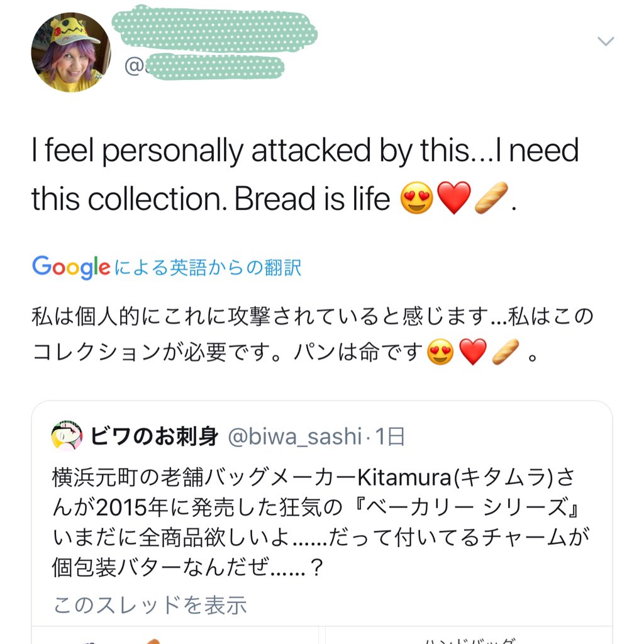Open the ビワのお刺身 avatar in the quoted tweet
Viewport: 644px width, 644px height.
point(67,436)
